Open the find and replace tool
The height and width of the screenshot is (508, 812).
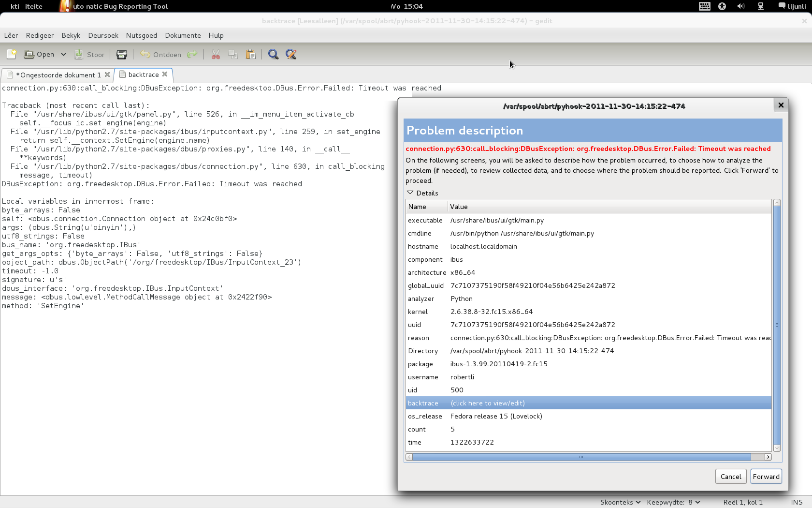[x=291, y=54]
